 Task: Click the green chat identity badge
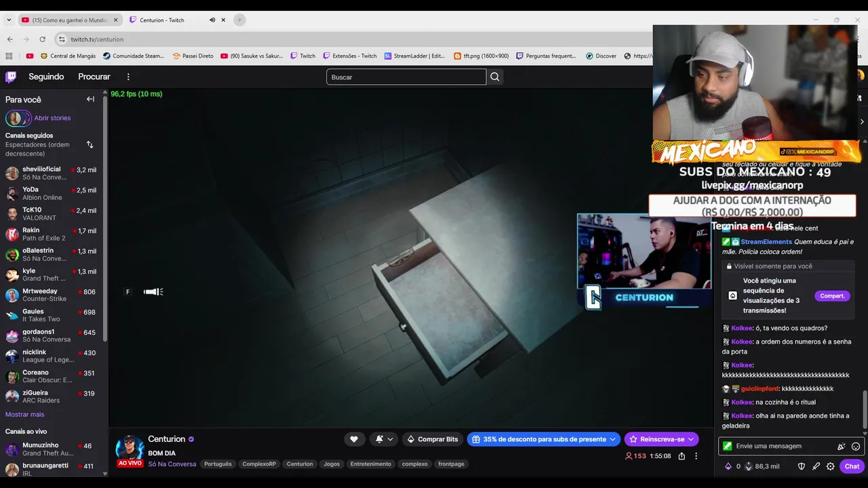point(727,446)
